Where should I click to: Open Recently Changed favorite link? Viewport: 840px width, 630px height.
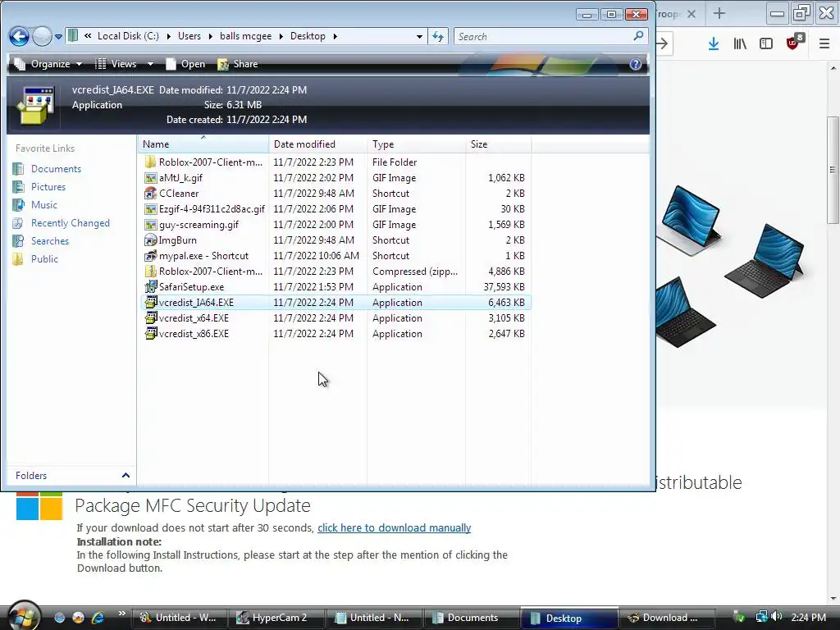click(x=71, y=223)
